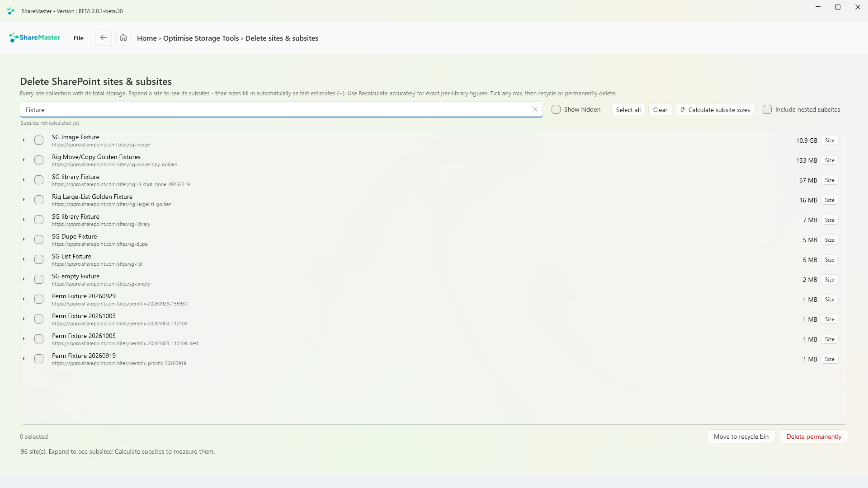Open Optimise Storage Tools breadcrumb
868x488 pixels.
point(201,38)
